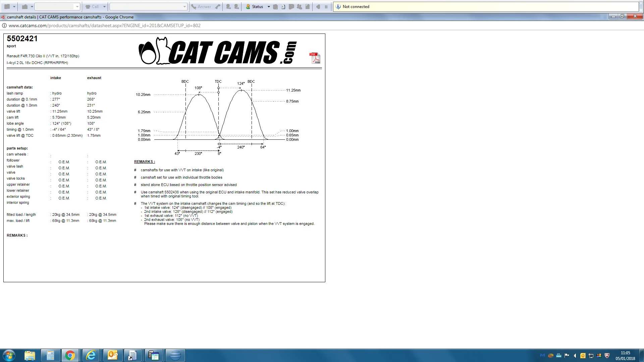
Task: Open Windows Explorer folder in taskbar
Action: click(x=30, y=355)
